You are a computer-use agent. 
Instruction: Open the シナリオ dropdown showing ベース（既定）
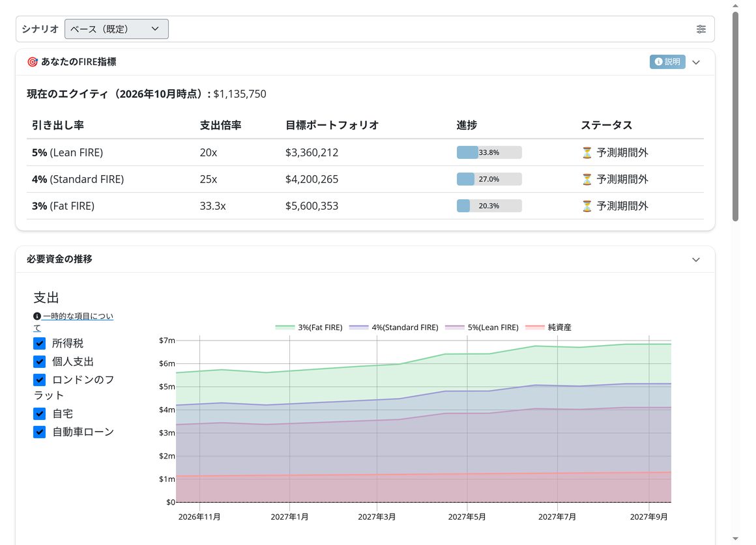point(117,29)
